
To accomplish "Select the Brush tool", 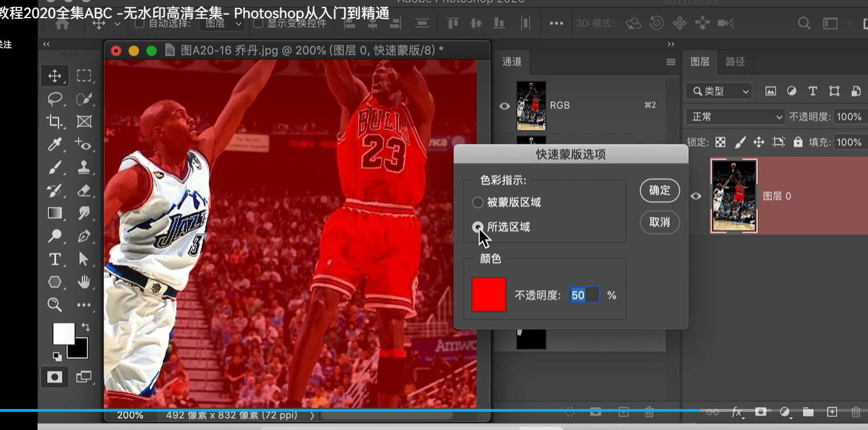I will 55,168.
